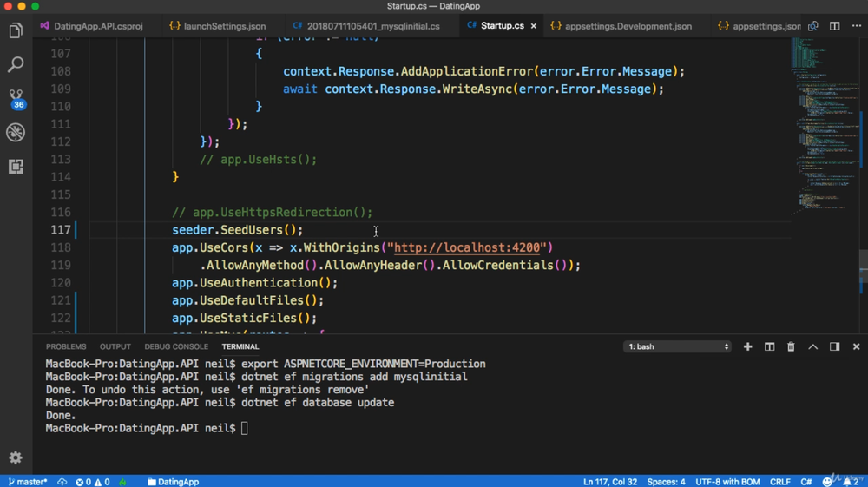This screenshot has height=487, width=868.
Task: Move the panel to the right side
Action: pyautogui.click(x=834, y=346)
